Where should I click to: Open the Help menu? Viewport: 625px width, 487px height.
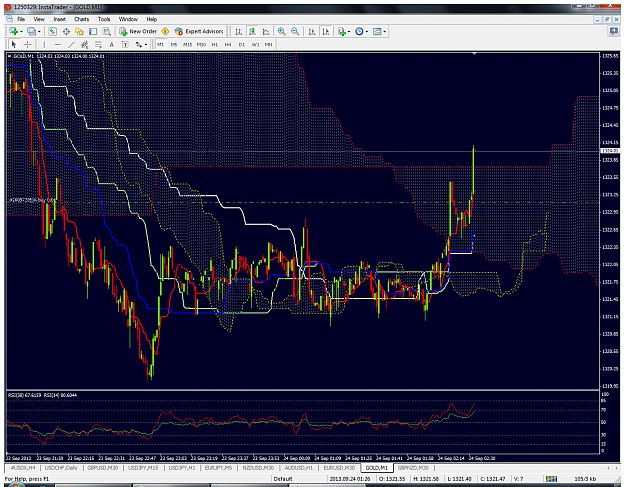[151, 19]
